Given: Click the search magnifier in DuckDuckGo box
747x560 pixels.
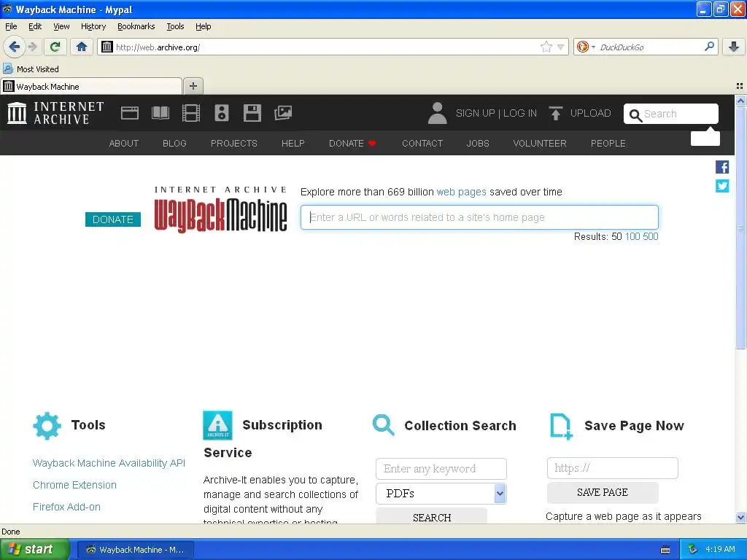Looking at the screenshot, I should click(709, 47).
